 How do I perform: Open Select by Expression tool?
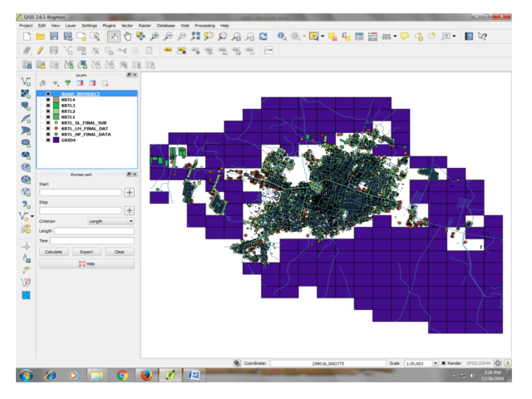point(346,37)
